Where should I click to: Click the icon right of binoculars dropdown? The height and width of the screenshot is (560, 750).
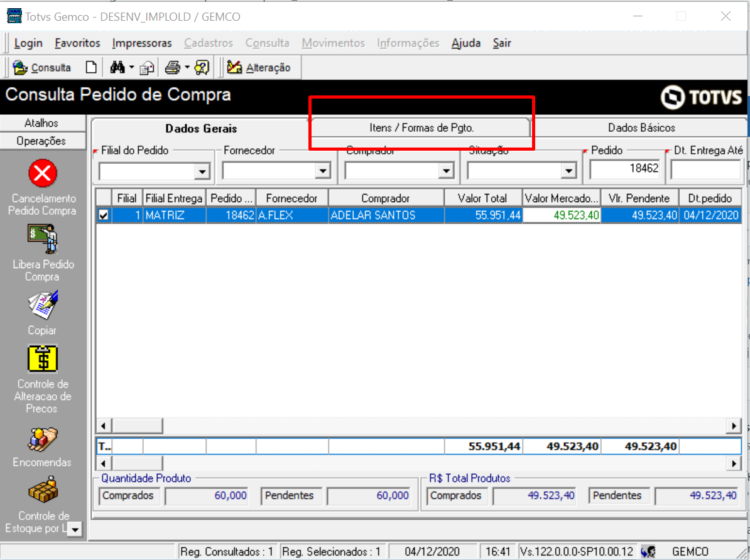pos(147,68)
